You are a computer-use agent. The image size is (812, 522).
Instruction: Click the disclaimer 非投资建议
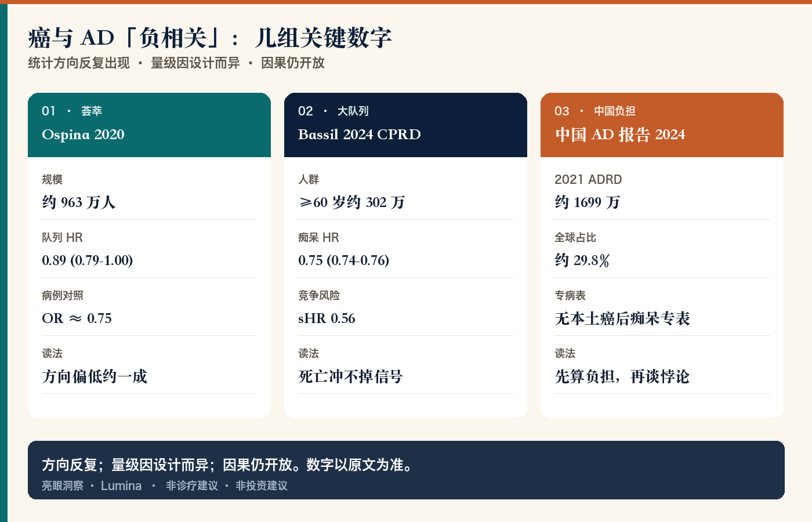tap(262, 485)
